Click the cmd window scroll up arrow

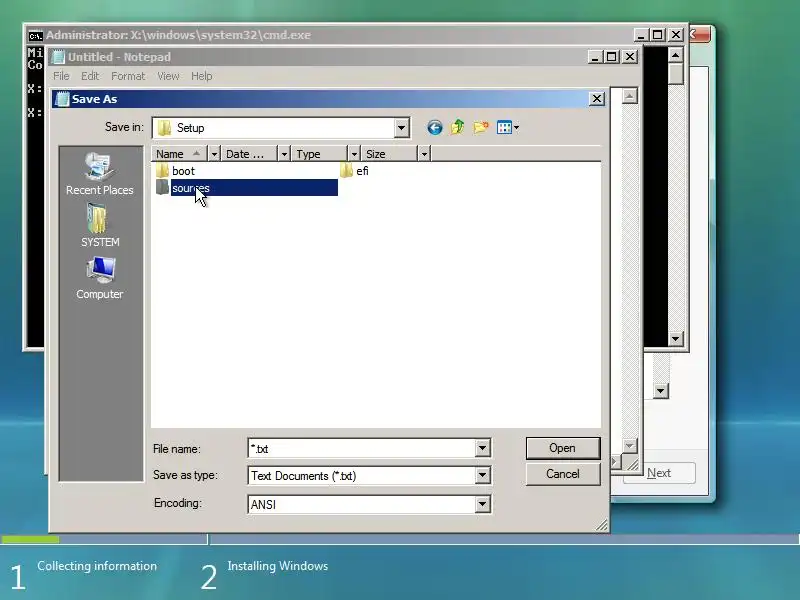point(676,55)
